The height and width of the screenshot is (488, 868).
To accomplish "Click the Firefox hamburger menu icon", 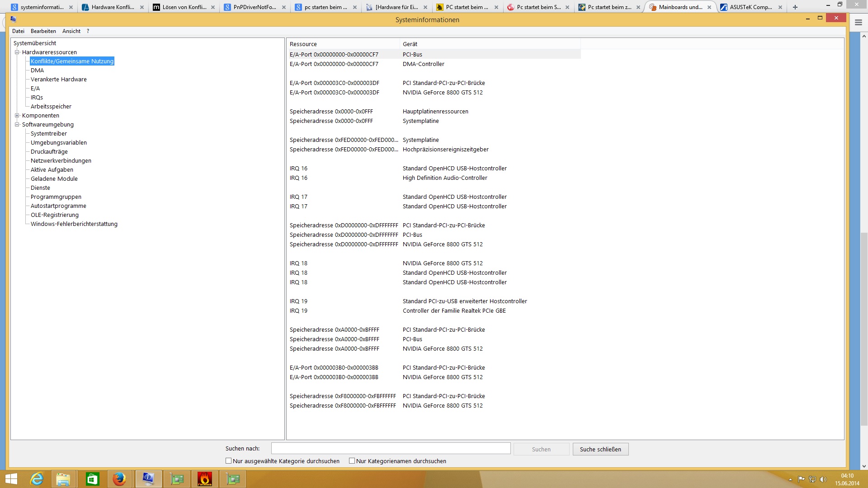I will pos(858,22).
